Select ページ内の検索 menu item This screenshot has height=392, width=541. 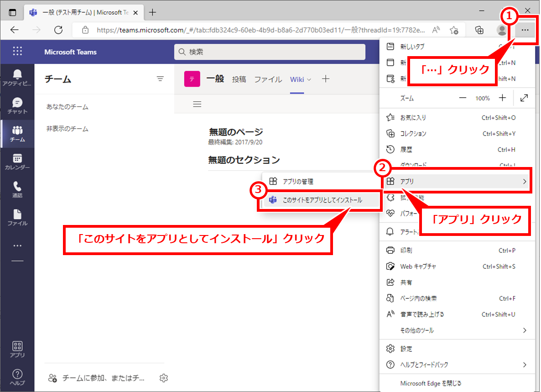(457, 298)
